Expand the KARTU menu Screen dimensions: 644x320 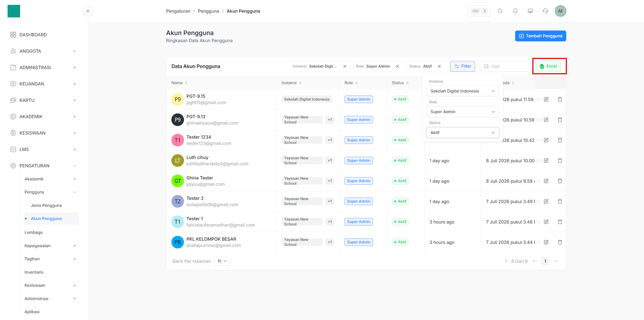click(x=74, y=100)
